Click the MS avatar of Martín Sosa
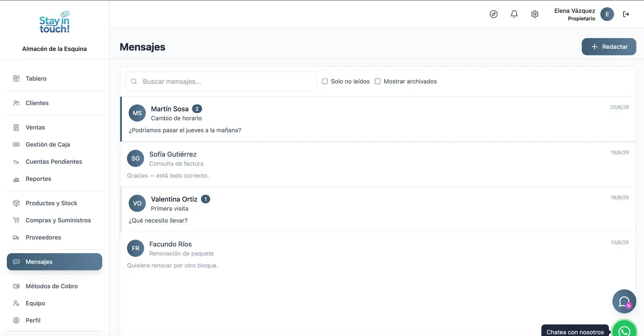 tap(137, 113)
